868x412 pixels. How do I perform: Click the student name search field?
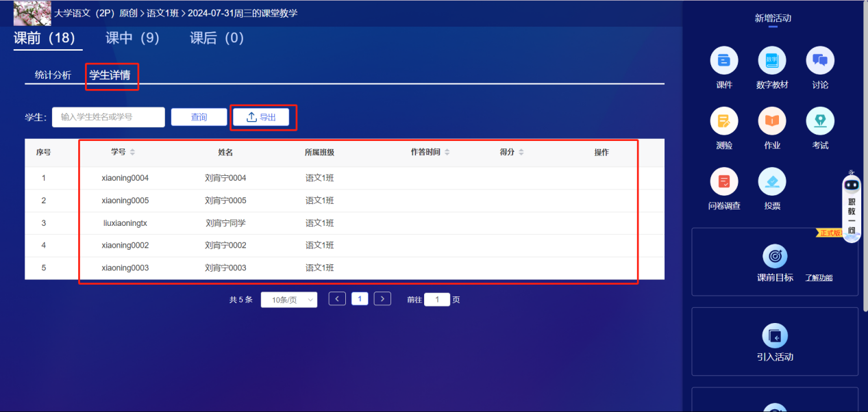coord(108,117)
